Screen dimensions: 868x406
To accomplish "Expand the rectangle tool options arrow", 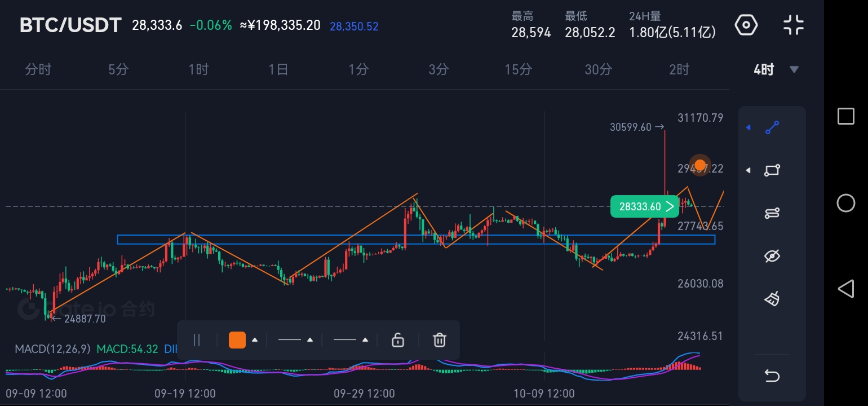I will click(x=749, y=170).
